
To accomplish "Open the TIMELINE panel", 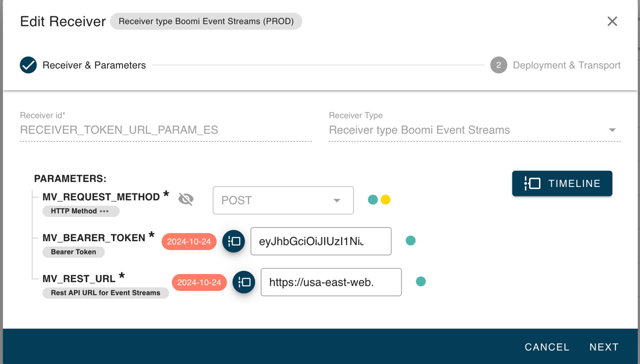I will tap(562, 184).
